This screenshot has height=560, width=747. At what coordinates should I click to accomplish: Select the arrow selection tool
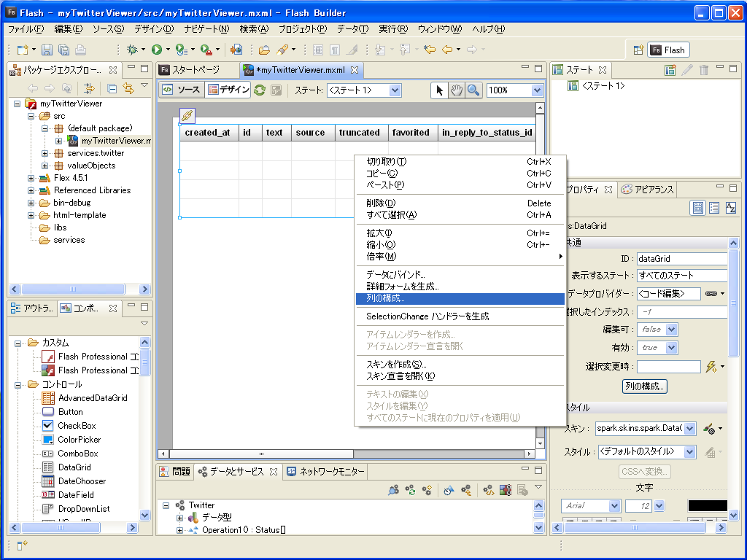[x=439, y=90]
